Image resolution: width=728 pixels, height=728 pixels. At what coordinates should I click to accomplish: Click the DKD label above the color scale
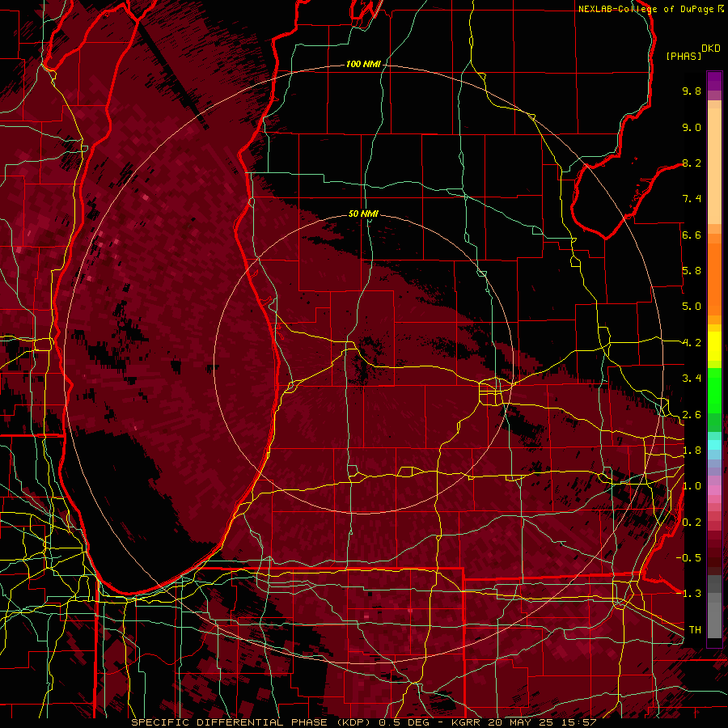[711, 49]
